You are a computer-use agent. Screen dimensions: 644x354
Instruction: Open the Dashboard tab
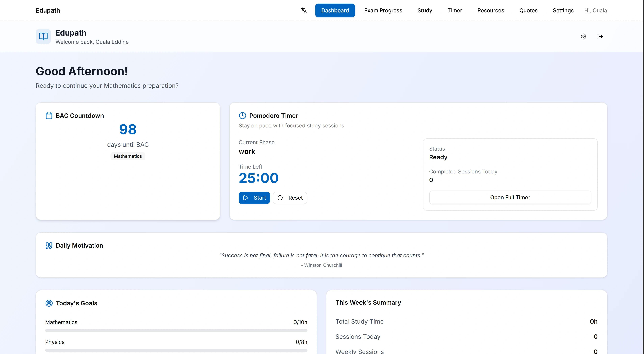coord(335,10)
